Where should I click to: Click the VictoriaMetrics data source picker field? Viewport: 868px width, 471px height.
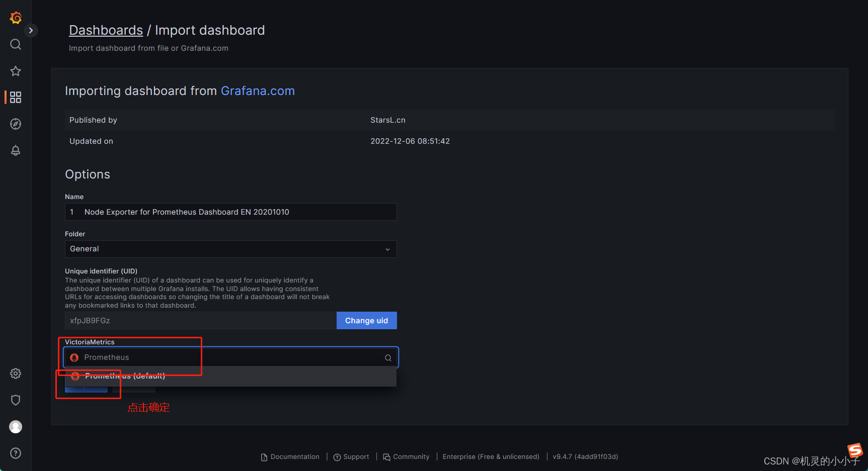(231, 357)
